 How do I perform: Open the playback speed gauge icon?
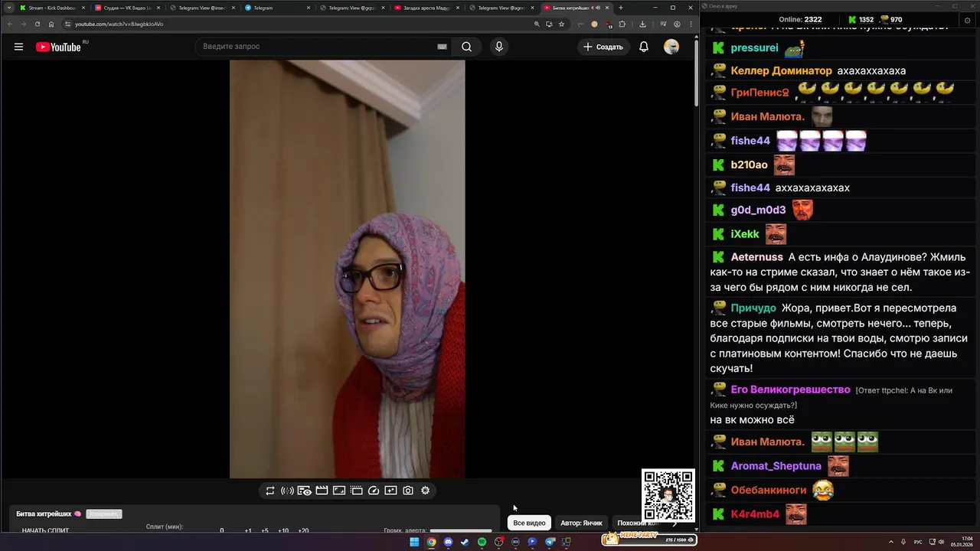374,491
